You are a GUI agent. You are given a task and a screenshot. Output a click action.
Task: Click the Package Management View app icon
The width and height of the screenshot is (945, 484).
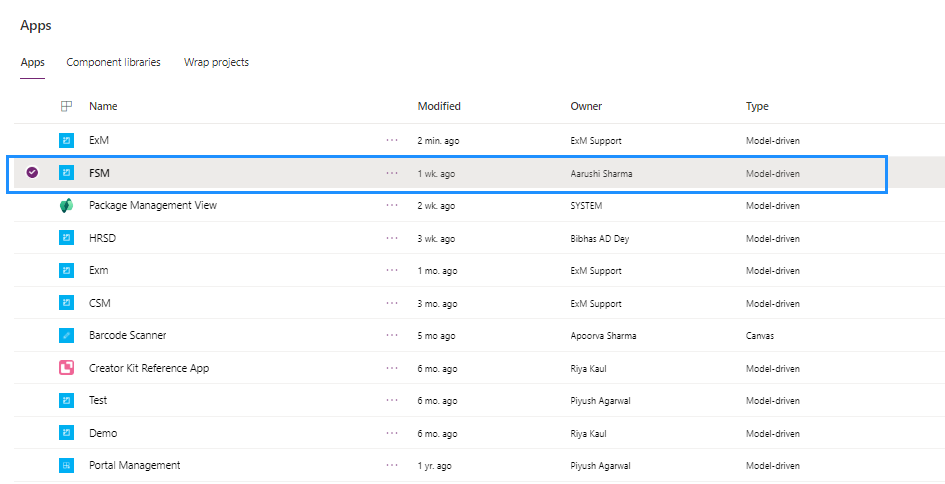66,206
